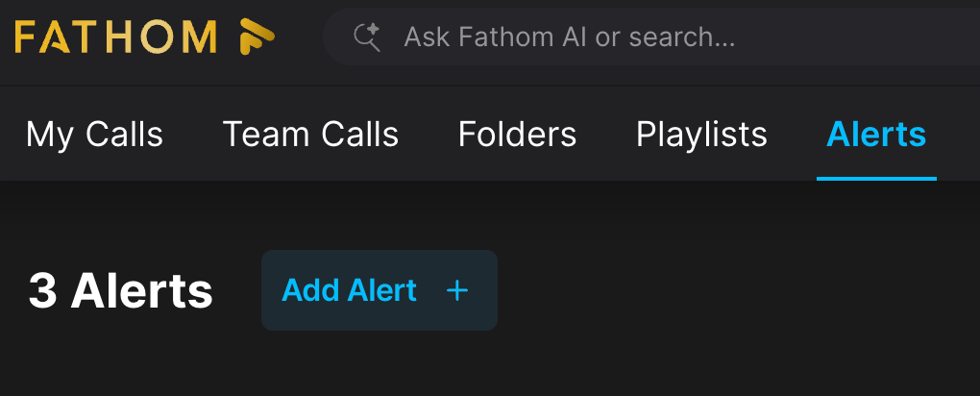This screenshot has width=980, height=396.
Task: Show team recordings via Team Calls
Action: tap(310, 135)
